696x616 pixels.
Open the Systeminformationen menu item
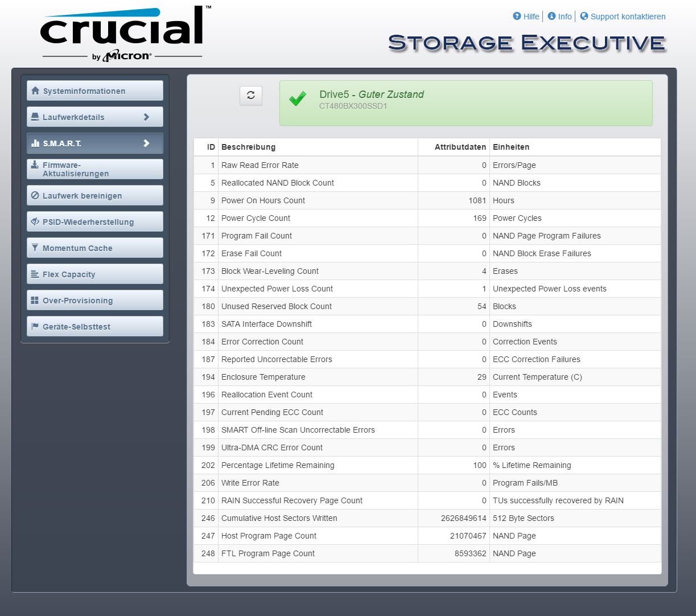pyautogui.click(x=95, y=91)
